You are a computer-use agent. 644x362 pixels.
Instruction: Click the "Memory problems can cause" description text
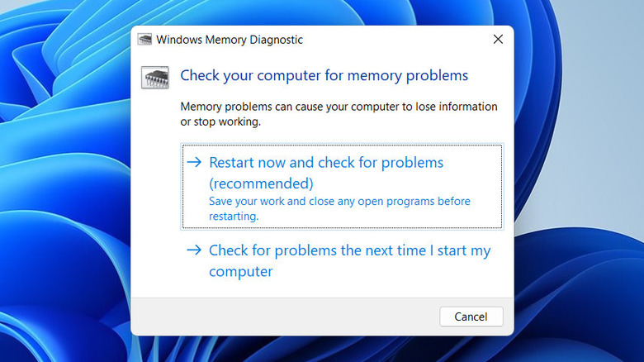coord(339,107)
